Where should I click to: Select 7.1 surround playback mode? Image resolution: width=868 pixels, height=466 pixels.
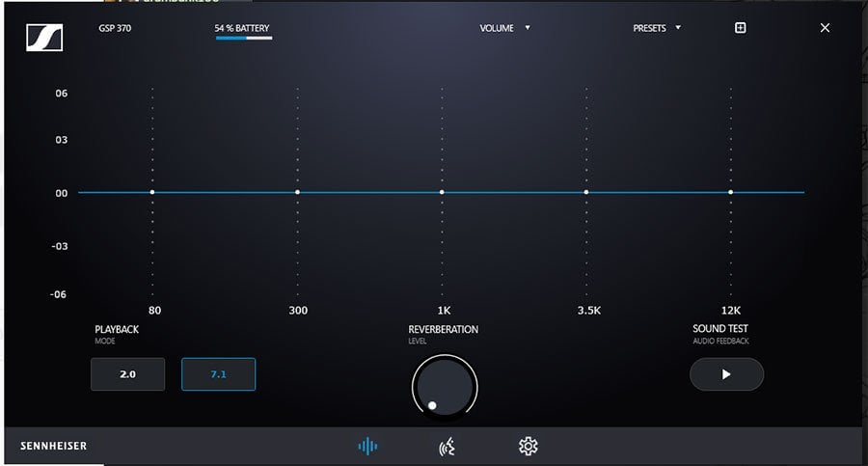pos(218,374)
